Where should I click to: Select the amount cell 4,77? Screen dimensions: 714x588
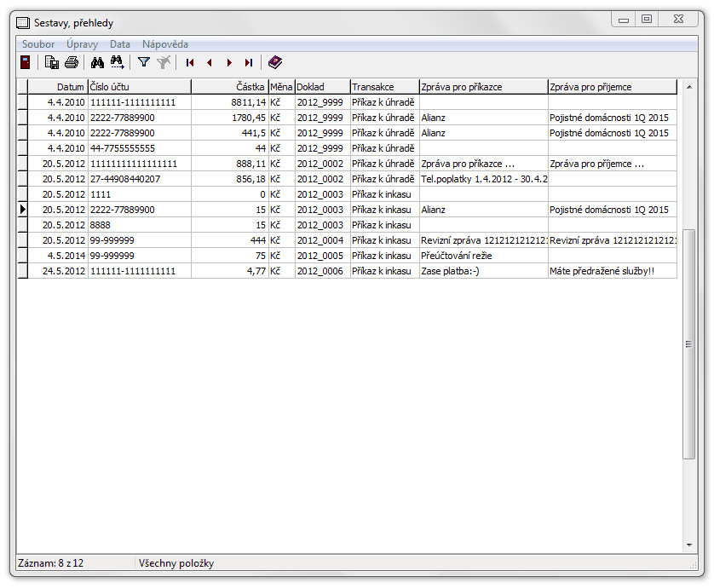coord(230,271)
